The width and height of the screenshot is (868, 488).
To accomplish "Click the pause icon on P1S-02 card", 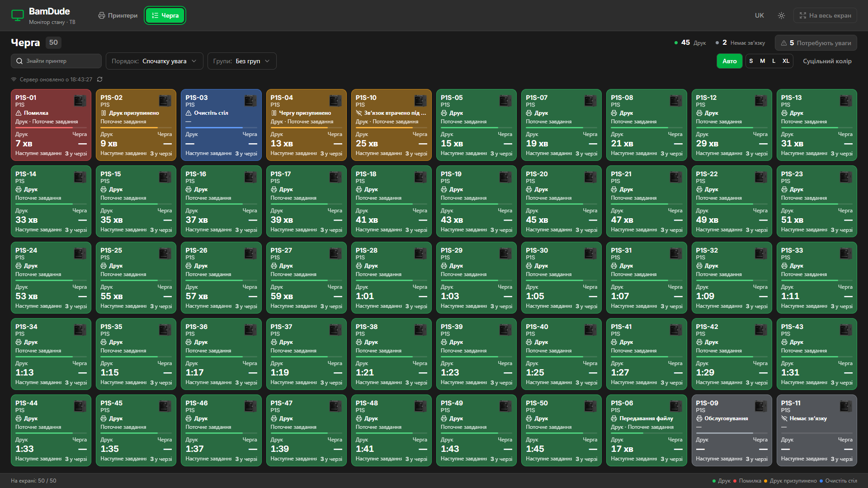I will point(104,113).
